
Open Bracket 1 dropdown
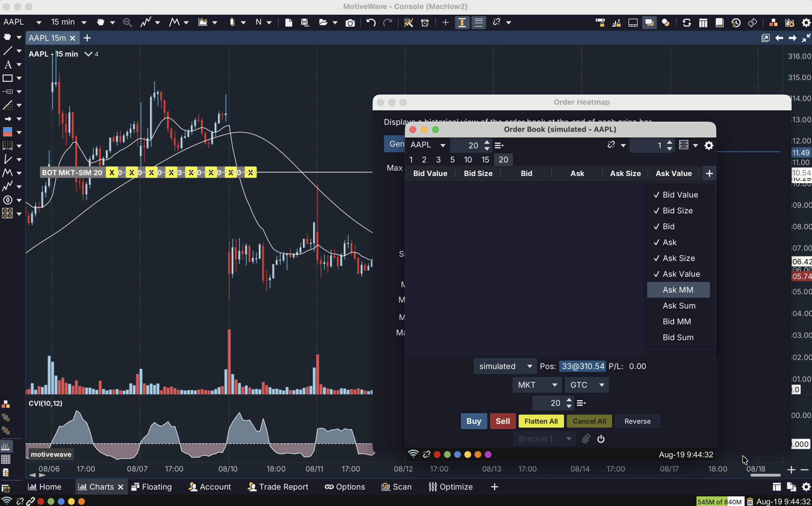(x=544, y=439)
